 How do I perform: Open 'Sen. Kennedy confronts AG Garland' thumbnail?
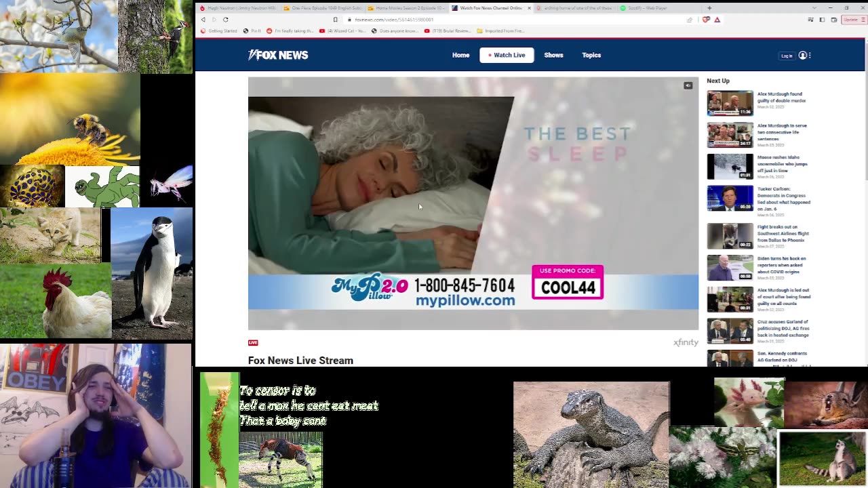(x=730, y=358)
